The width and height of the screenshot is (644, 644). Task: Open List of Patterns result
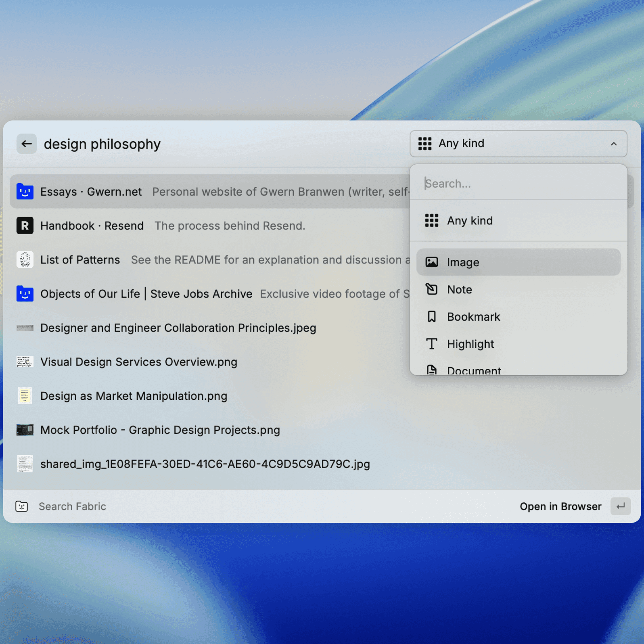pyautogui.click(x=210, y=260)
